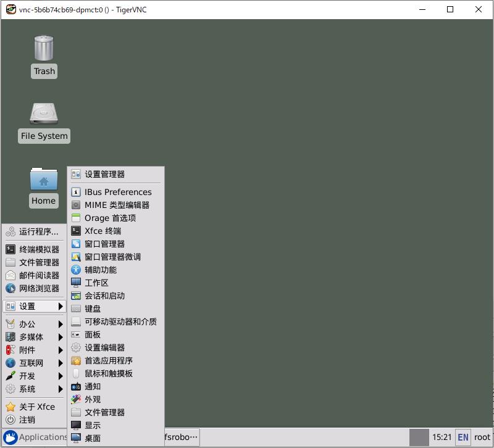494x448 pixels.
Task: Click the gray workspace switcher box
Action: [x=419, y=438]
